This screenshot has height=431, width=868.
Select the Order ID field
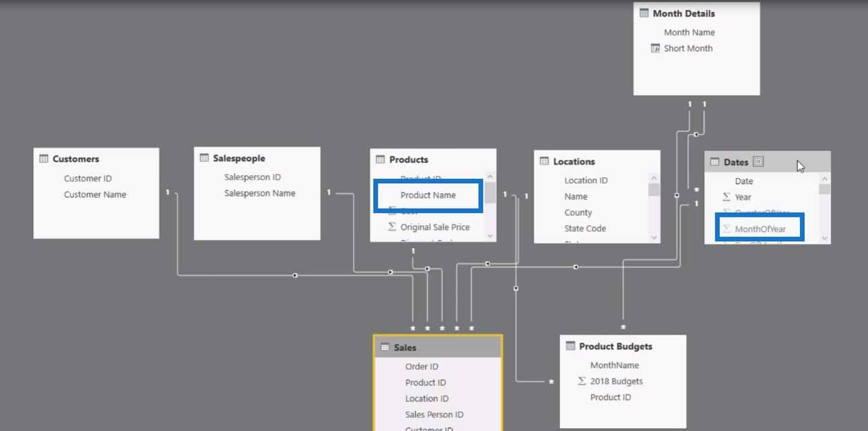pyautogui.click(x=422, y=367)
